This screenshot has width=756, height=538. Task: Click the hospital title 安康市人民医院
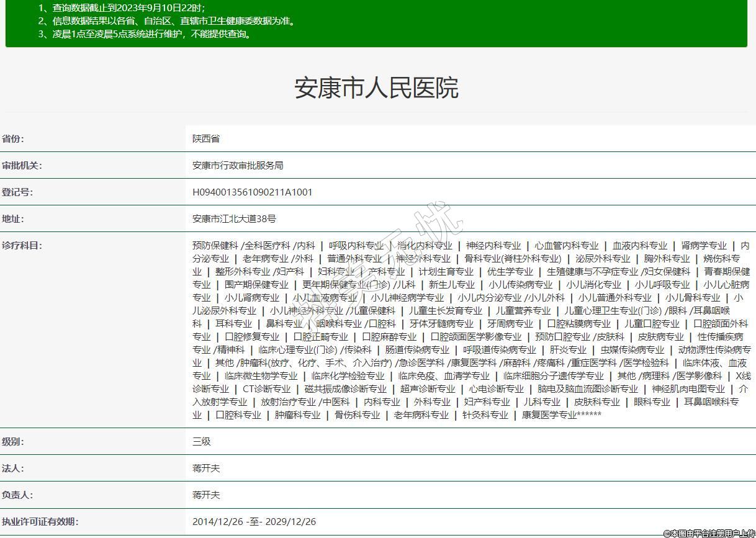(376, 88)
